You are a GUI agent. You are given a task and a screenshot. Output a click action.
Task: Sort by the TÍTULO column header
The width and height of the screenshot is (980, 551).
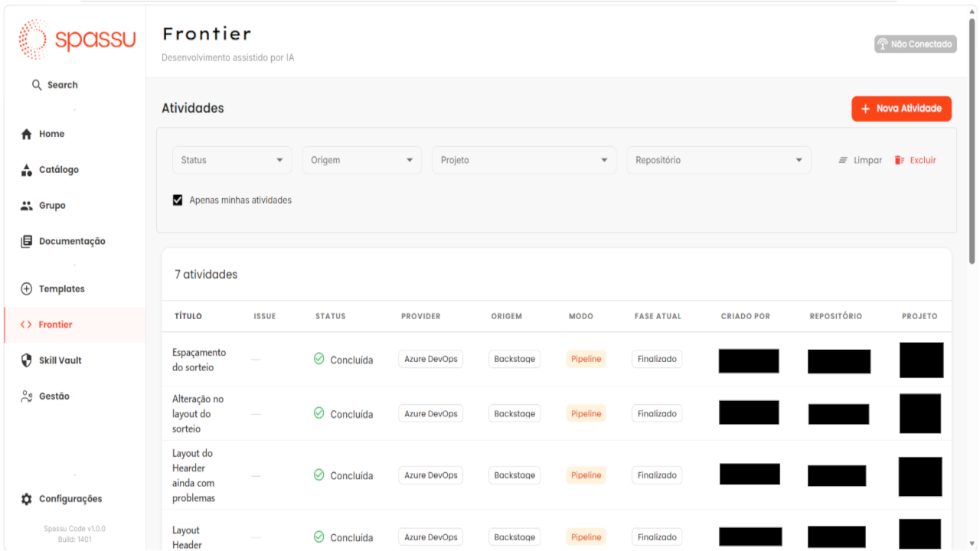point(188,316)
